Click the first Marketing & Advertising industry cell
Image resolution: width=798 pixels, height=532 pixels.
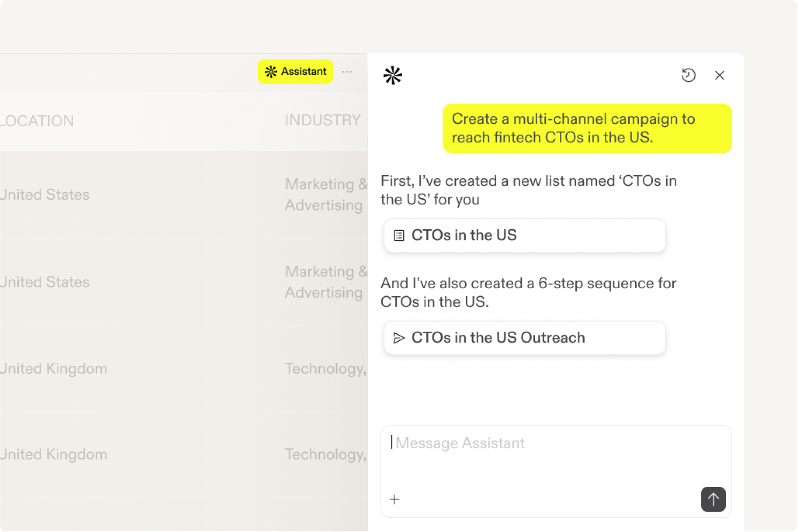[x=325, y=195]
